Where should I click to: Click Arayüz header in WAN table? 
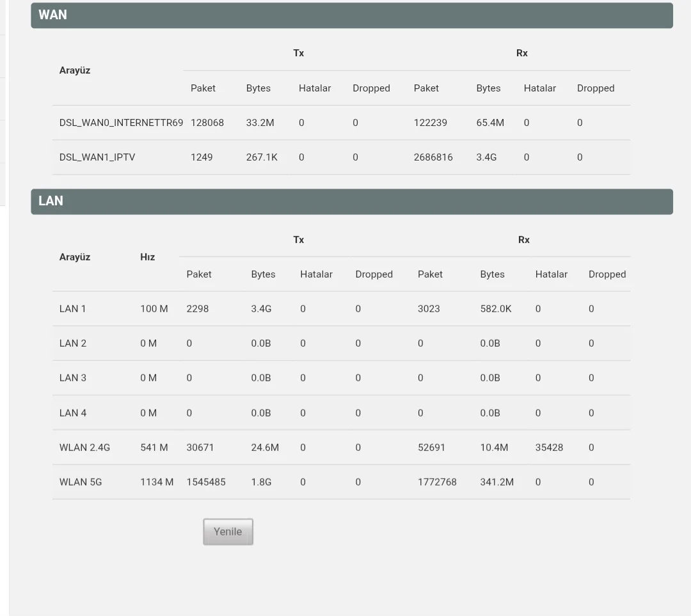click(x=74, y=70)
